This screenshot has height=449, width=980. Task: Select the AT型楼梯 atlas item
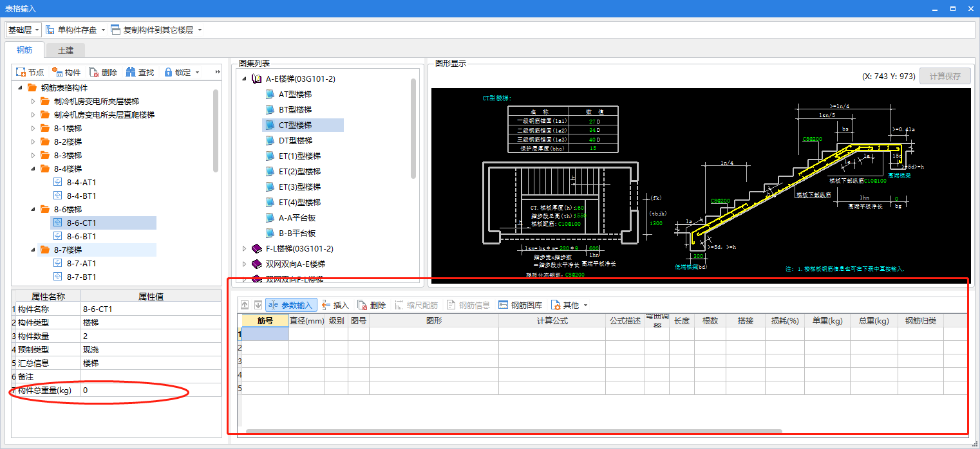pos(295,94)
